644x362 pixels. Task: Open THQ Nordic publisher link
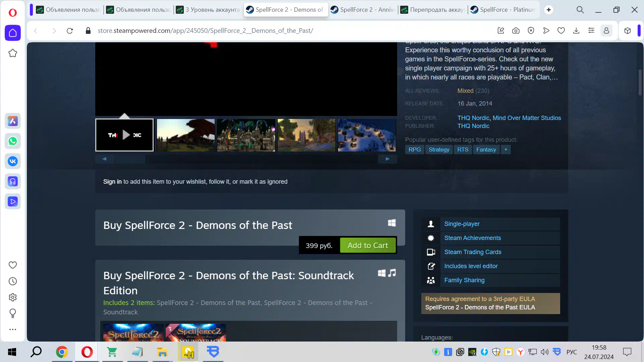pos(473,126)
